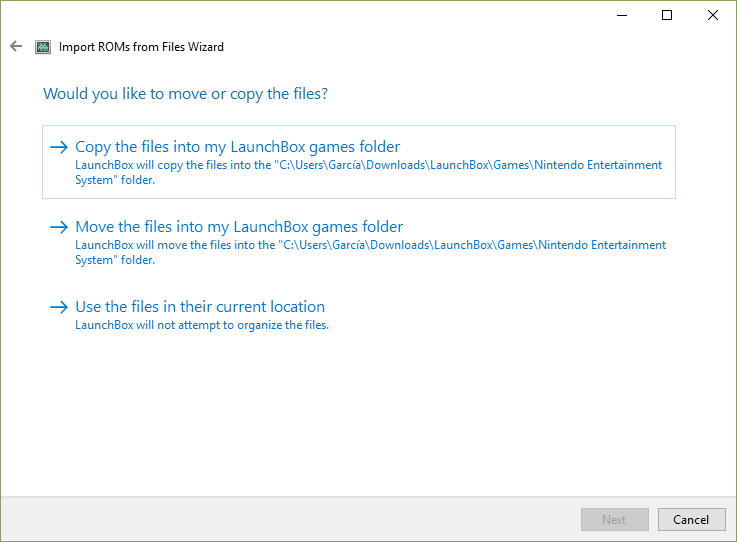
Task: Minimize the Import ROMs wizard window
Action: (x=622, y=15)
